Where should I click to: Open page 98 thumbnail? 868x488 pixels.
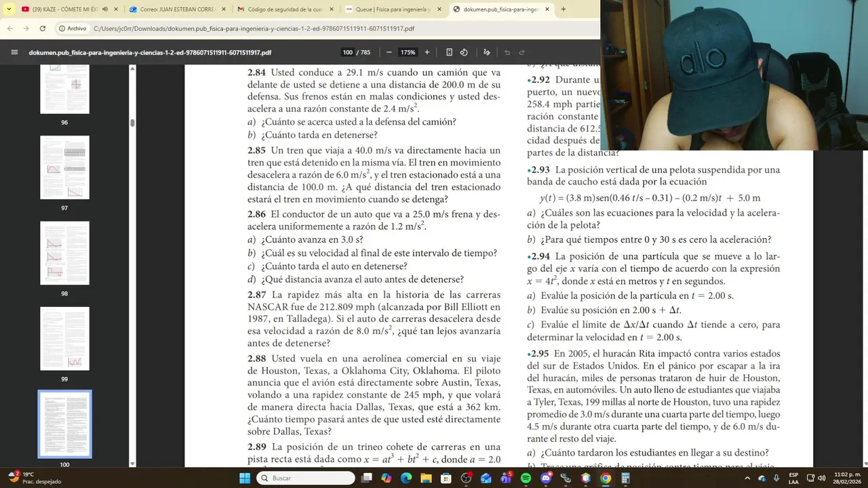click(64, 253)
